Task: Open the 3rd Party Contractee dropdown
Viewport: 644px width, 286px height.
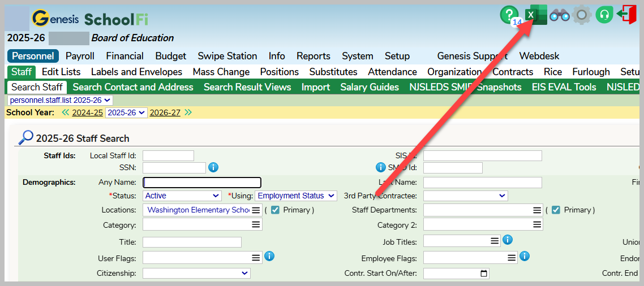Action: (465, 196)
